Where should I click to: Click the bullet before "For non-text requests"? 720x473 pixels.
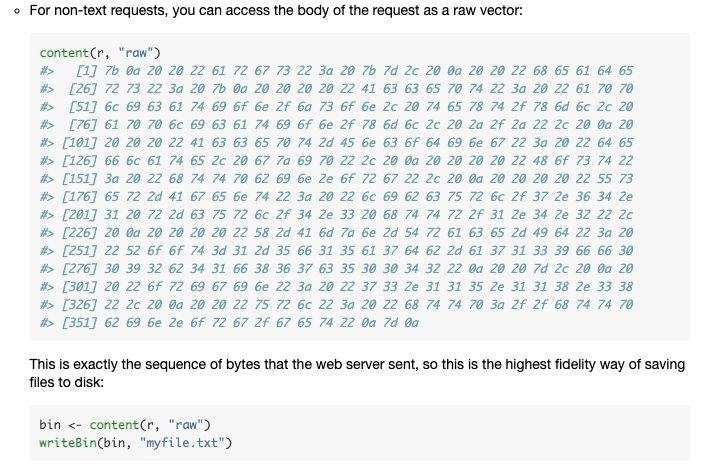[x=17, y=11]
